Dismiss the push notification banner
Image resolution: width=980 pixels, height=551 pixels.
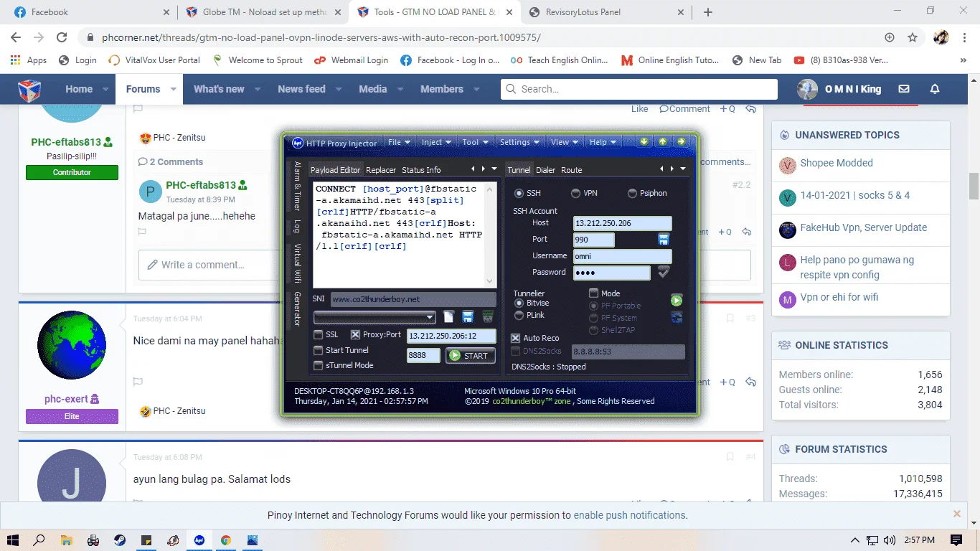[x=956, y=514]
